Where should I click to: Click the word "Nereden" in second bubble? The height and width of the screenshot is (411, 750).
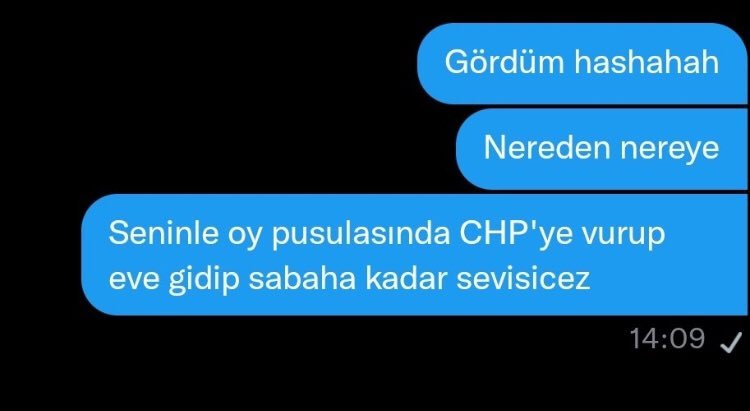pyautogui.click(x=547, y=148)
